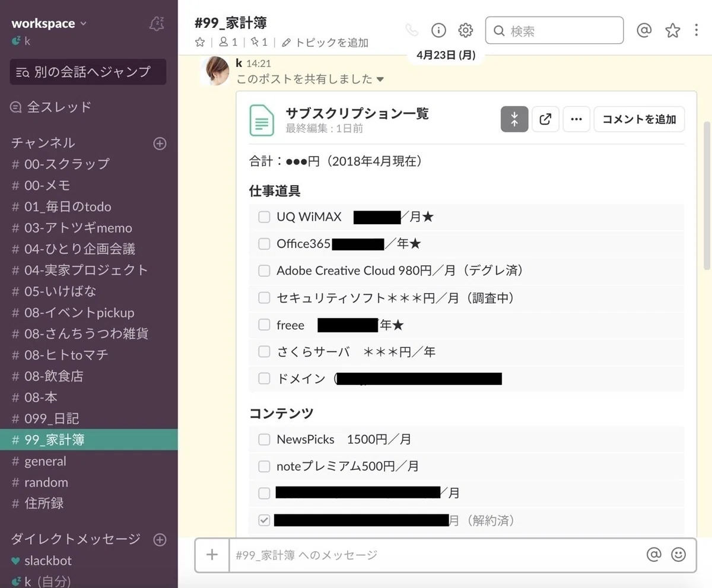This screenshot has height=588, width=712.
Task: Star the #99_家計簿 channel
Action: (x=200, y=43)
